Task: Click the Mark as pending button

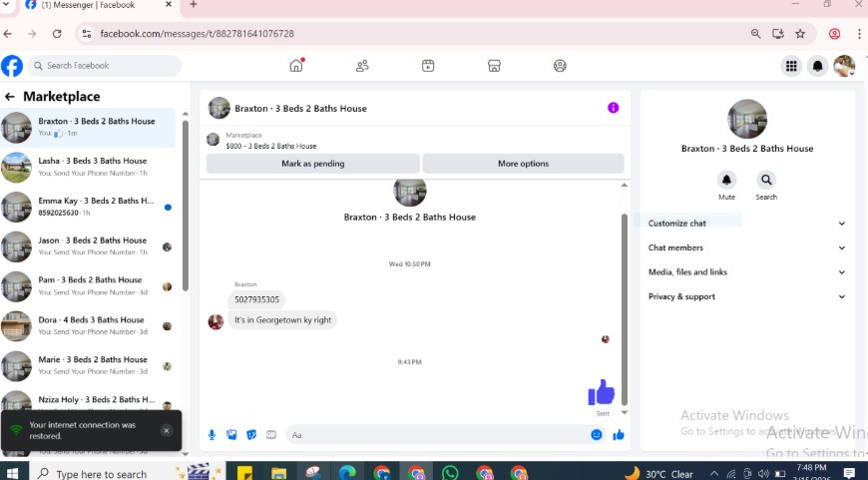Action: pos(312,164)
